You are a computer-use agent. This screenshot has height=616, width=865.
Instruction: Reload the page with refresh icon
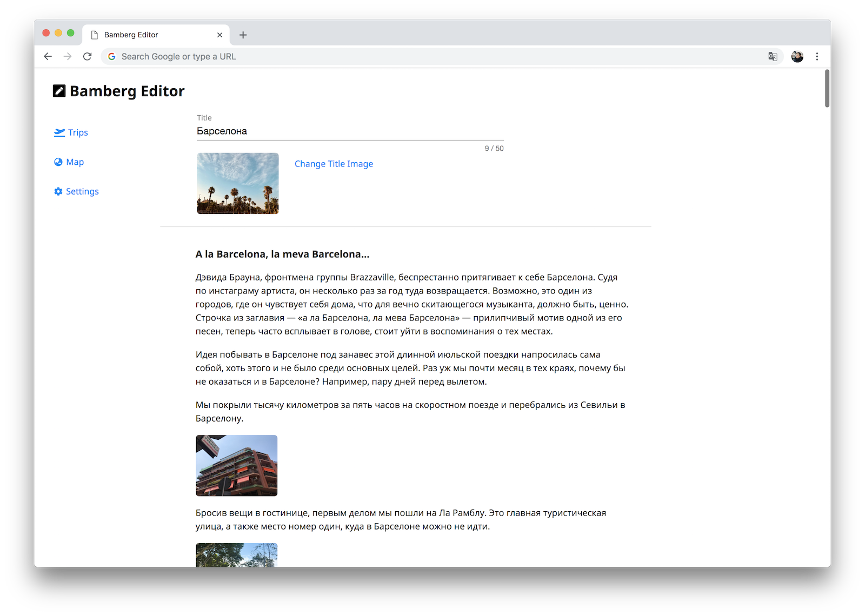pos(87,56)
